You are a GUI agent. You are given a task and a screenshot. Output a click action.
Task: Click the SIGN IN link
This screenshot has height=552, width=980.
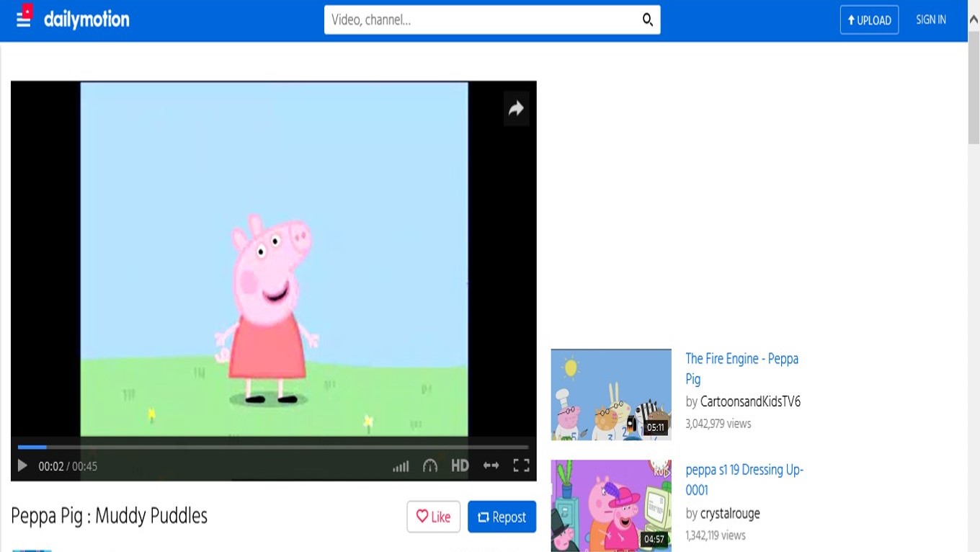click(x=931, y=20)
